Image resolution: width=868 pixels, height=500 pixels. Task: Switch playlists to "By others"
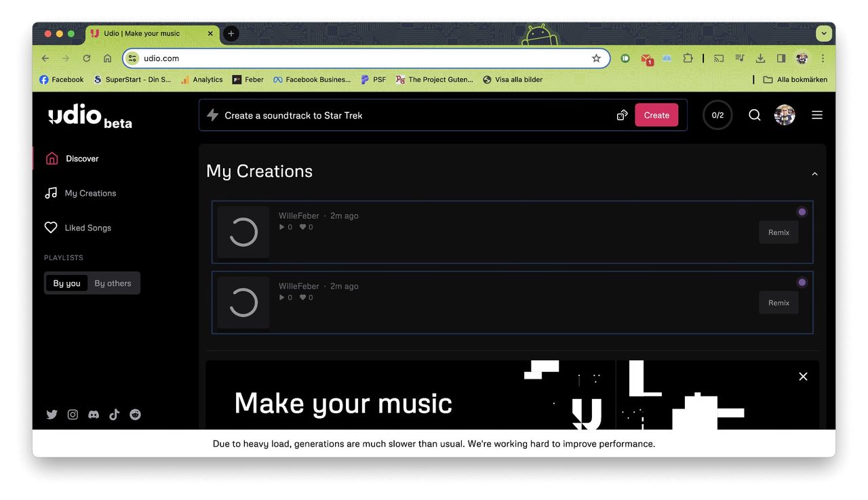tap(113, 283)
